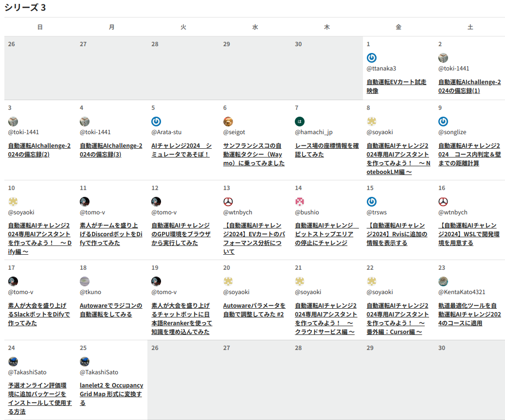This screenshot has width=505, height=420.
Task: Click toki-1441's avatar on day 2
Action: click(x=443, y=58)
